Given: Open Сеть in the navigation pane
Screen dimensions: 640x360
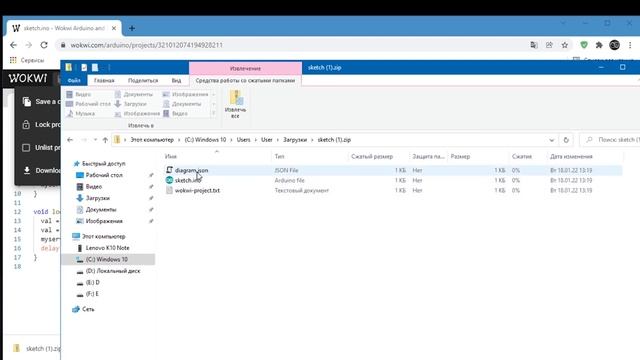Looking at the screenshot, I should tap(88, 309).
